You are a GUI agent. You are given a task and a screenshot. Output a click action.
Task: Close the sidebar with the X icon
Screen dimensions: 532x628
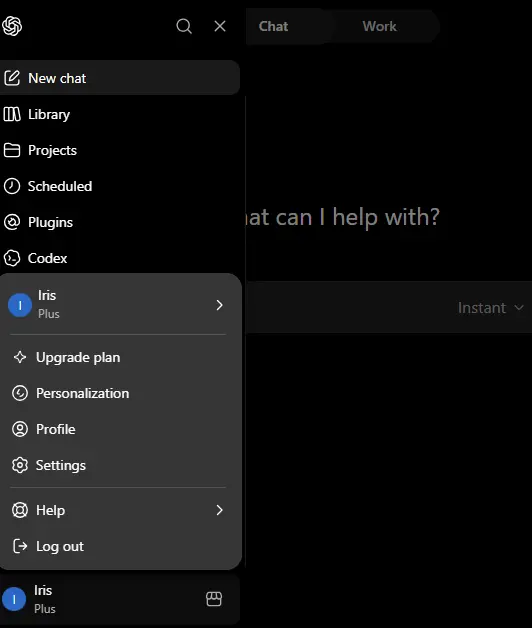(x=220, y=26)
